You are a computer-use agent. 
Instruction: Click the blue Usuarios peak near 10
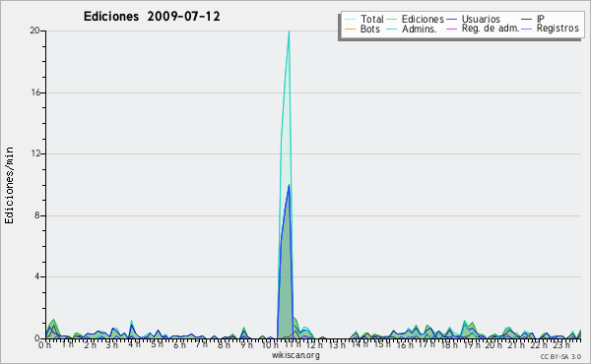(x=289, y=185)
